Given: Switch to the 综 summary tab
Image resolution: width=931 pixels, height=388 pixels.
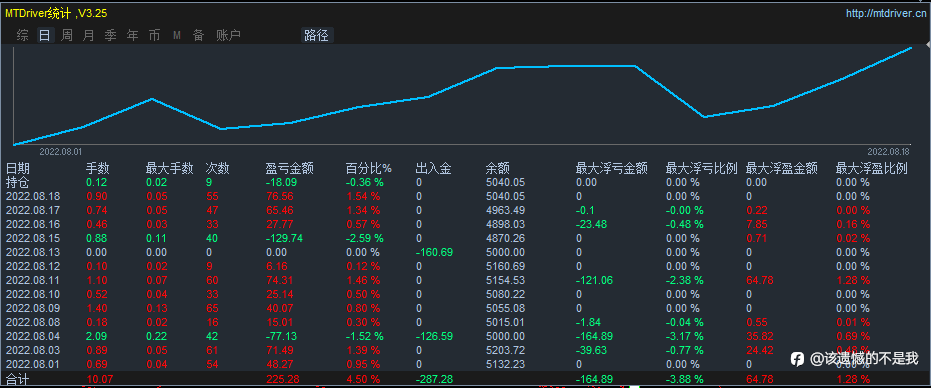Looking at the screenshot, I should pos(23,36).
